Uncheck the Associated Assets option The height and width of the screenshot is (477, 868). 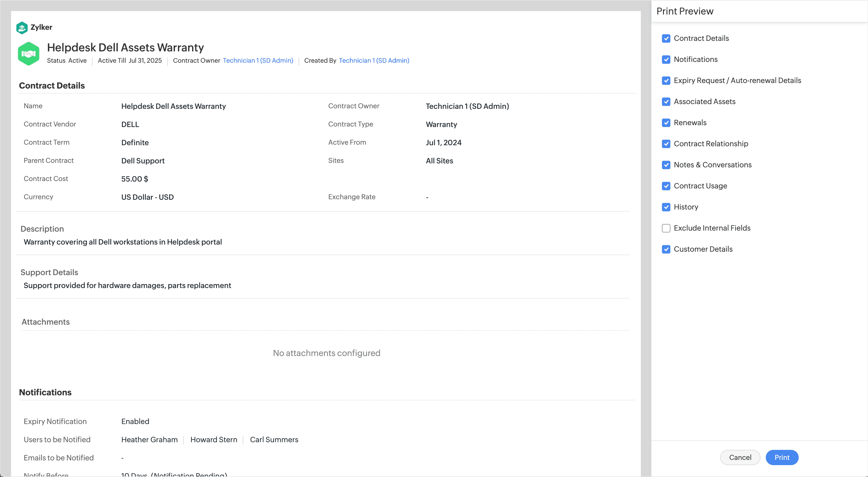point(666,101)
